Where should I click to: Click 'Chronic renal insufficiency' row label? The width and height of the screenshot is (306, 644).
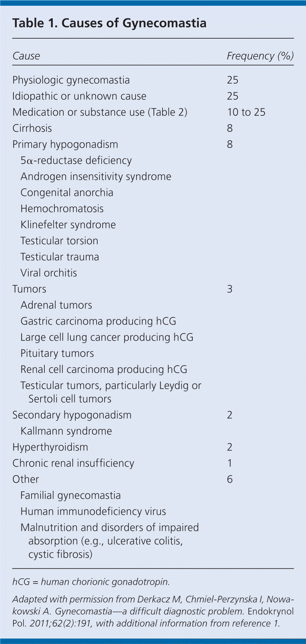[73, 463]
